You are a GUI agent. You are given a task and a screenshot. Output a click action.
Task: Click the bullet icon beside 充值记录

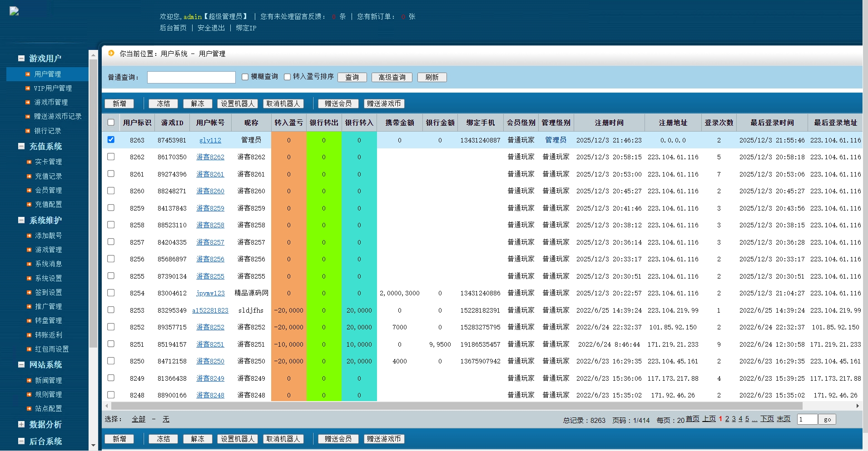[29, 176]
